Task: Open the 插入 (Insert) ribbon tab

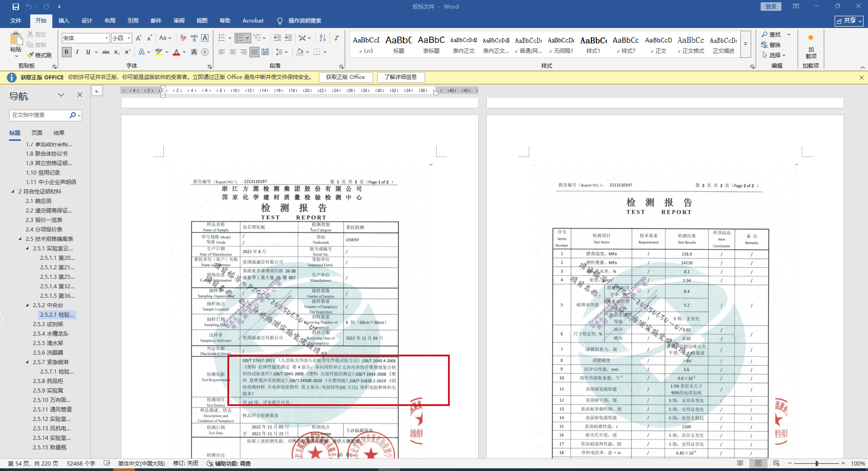Action: click(x=64, y=21)
